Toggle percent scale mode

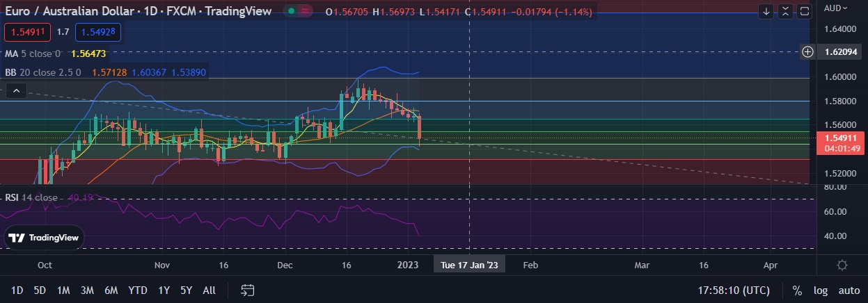(x=797, y=290)
